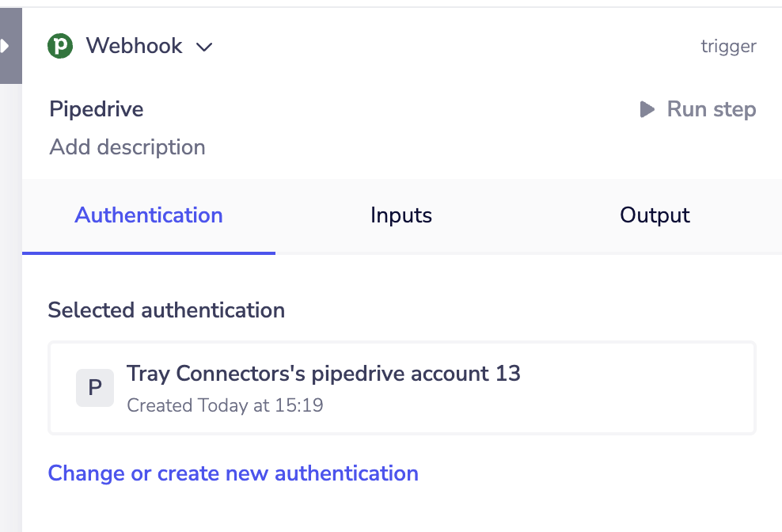Viewport: 782px width, 532px height.
Task: Click the play triangle icon beside Run step
Action: click(x=647, y=109)
